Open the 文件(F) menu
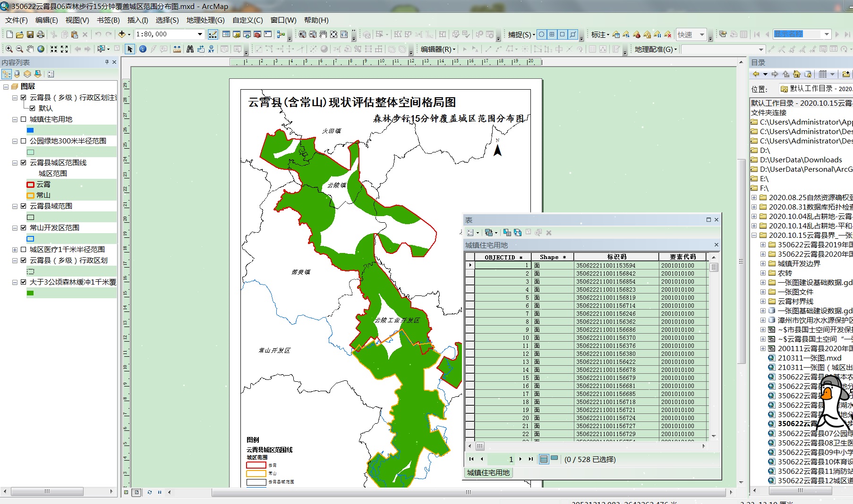The height and width of the screenshot is (504, 853). tap(17, 20)
